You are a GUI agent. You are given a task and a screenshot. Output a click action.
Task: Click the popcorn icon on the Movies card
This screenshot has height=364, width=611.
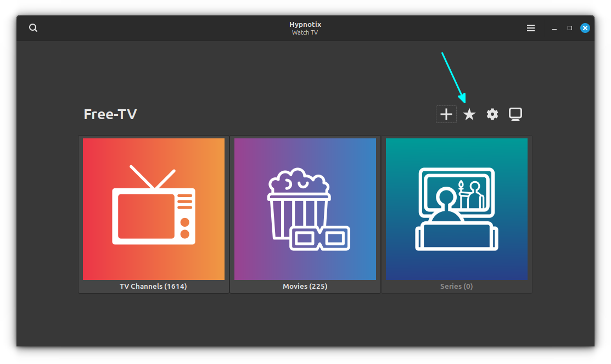[305, 209]
